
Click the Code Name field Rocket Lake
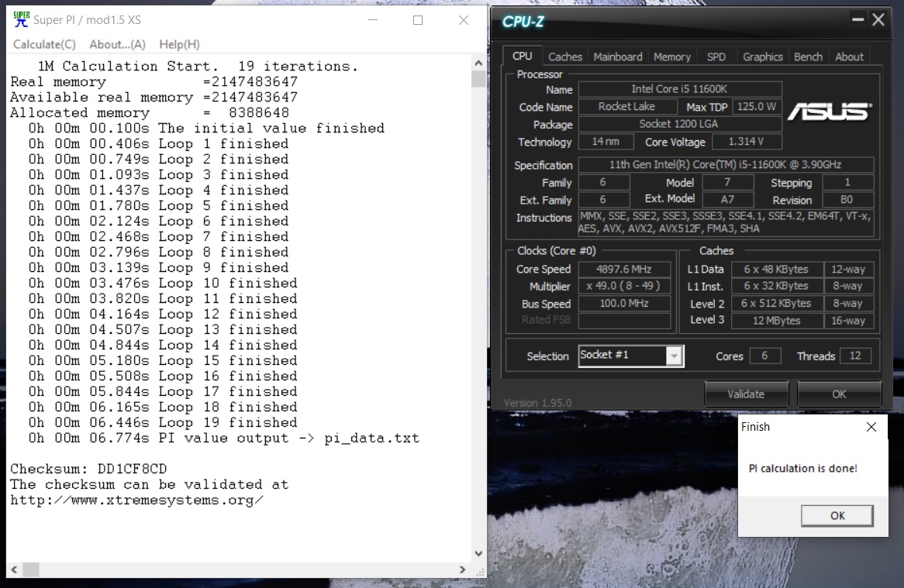click(627, 107)
